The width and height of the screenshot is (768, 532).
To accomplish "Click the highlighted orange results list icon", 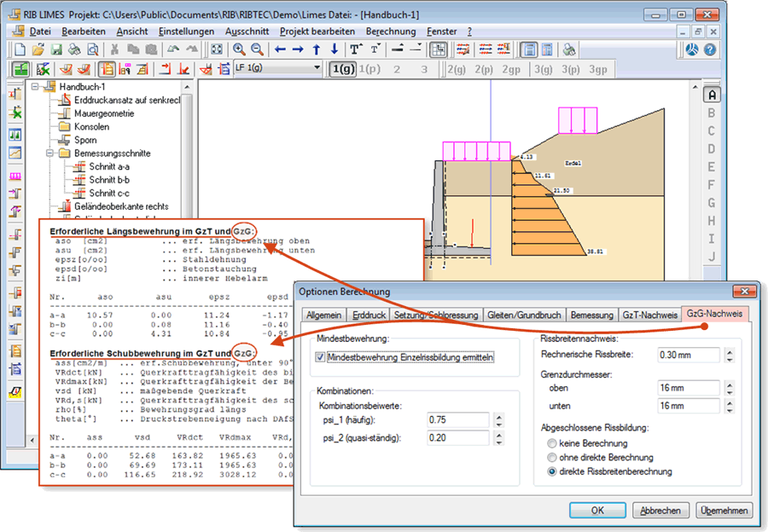I will coord(107,69).
